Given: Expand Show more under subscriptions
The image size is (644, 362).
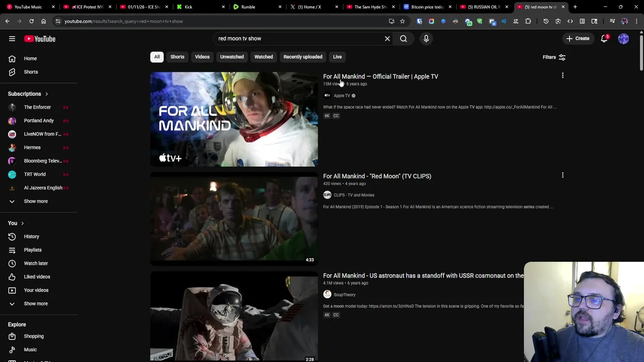Looking at the screenshot, I should [x=36, y=201].
